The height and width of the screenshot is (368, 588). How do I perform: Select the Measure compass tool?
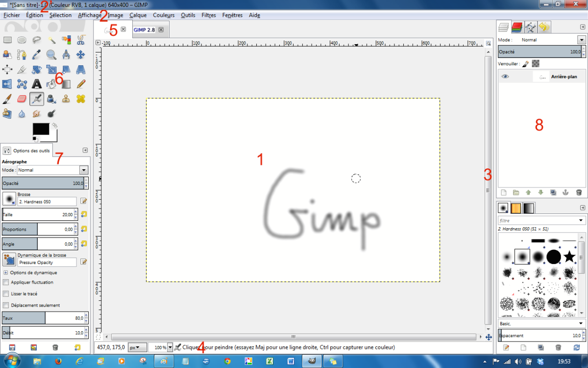pos(66,54)
